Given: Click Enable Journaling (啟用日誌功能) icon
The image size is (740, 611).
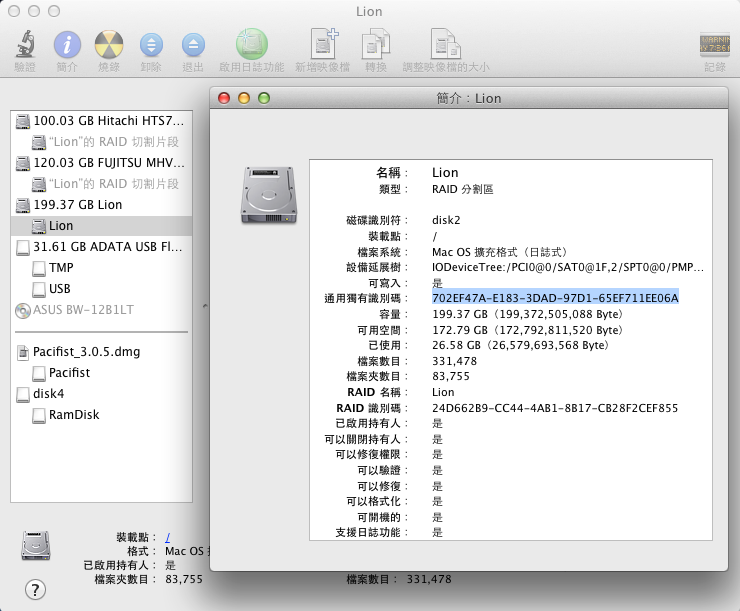Looking at the screenshot, I should tap(252, 45).
